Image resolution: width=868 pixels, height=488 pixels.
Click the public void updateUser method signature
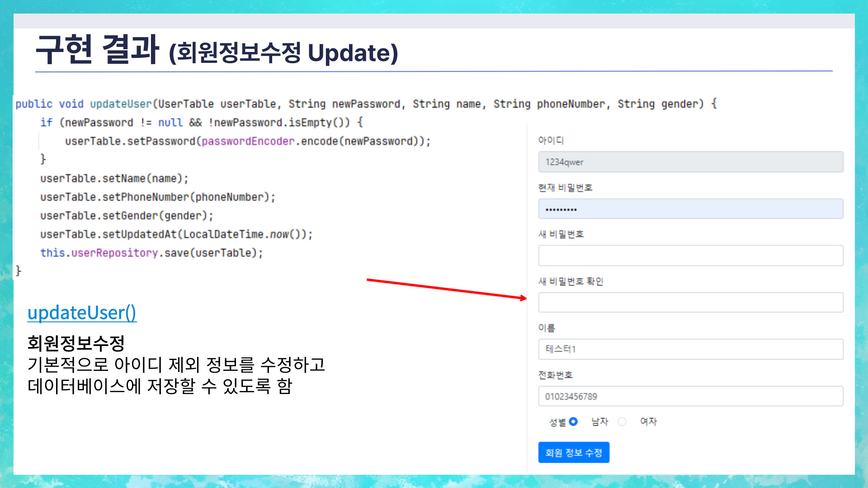point(366,104)
